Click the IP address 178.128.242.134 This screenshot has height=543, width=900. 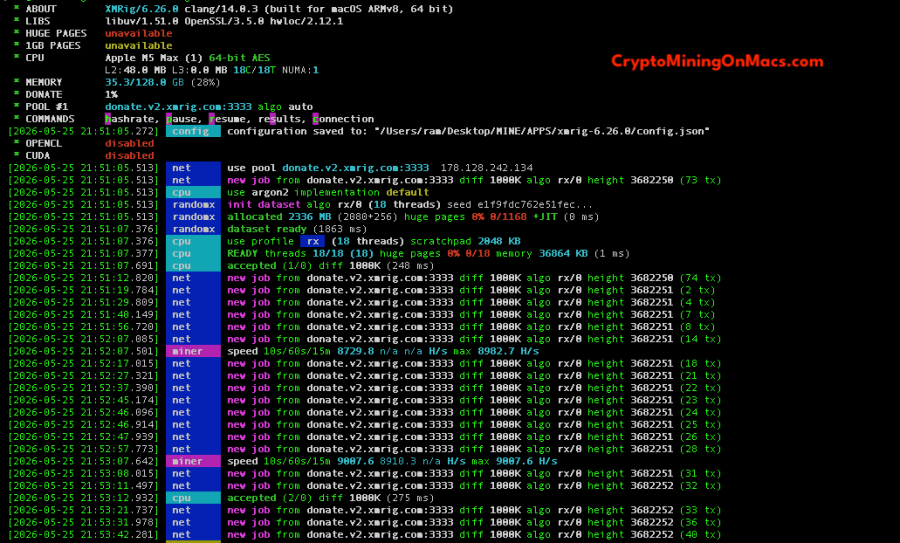point(487,168)
